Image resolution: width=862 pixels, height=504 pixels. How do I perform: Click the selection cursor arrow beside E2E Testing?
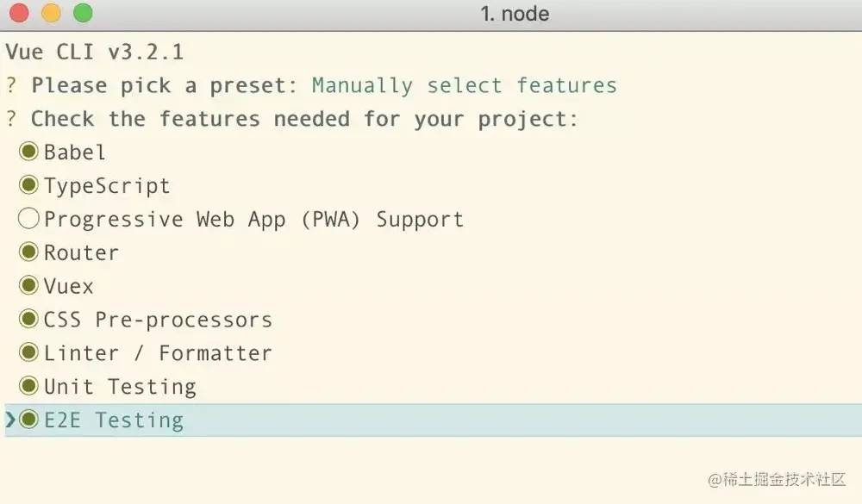[10, 420]
